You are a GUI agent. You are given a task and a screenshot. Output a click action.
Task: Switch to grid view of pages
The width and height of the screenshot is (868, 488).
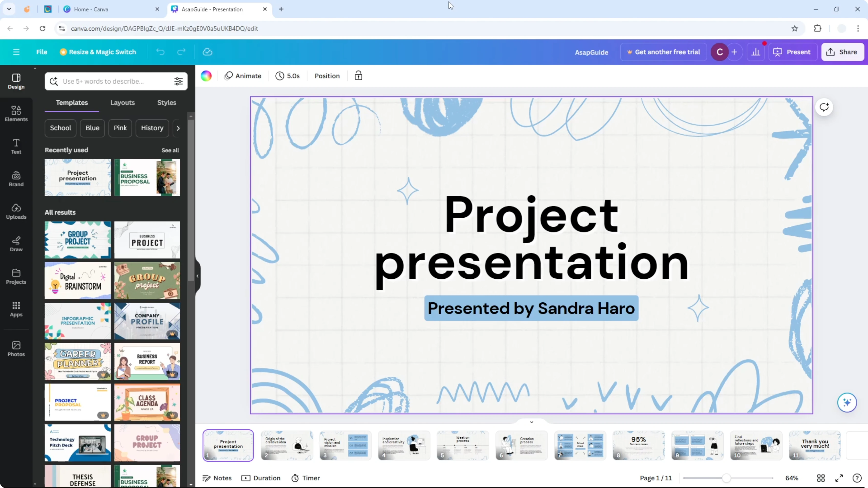[821, 478]
